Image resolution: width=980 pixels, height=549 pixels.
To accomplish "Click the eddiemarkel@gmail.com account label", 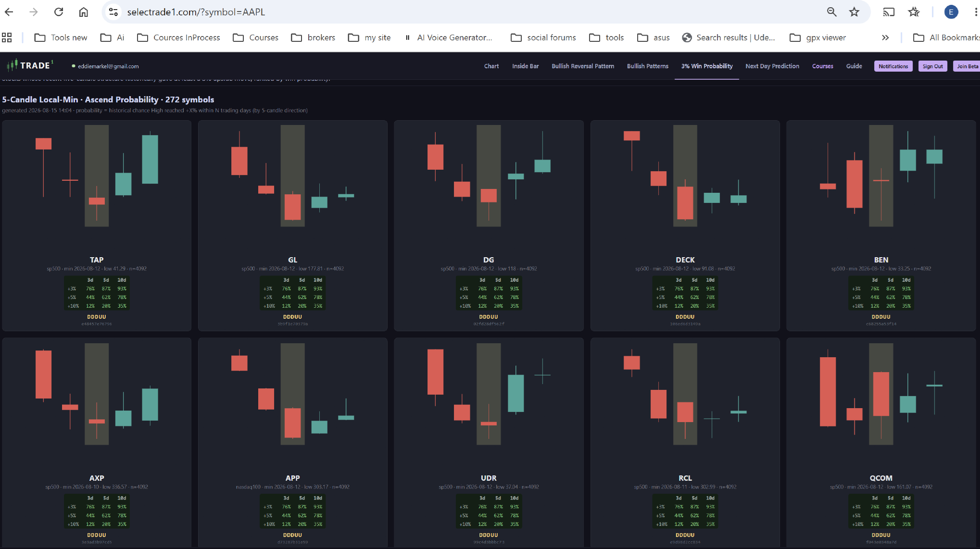I will click(x=108, y=66).
